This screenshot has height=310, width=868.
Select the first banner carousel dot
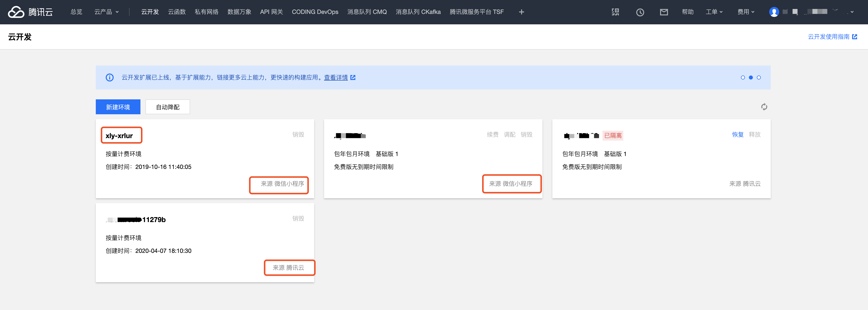click(743, 77)
